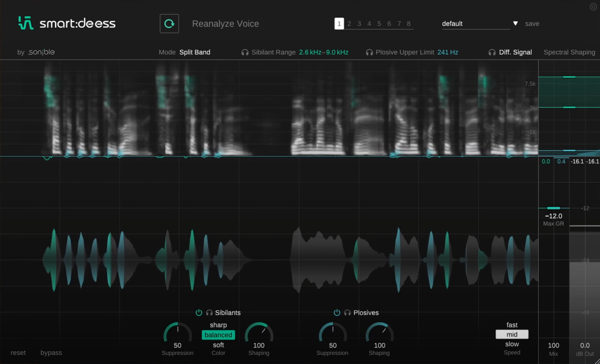Click the Mix value 100
This screenshot has height=364, width=600.
[x=554, y=345]
